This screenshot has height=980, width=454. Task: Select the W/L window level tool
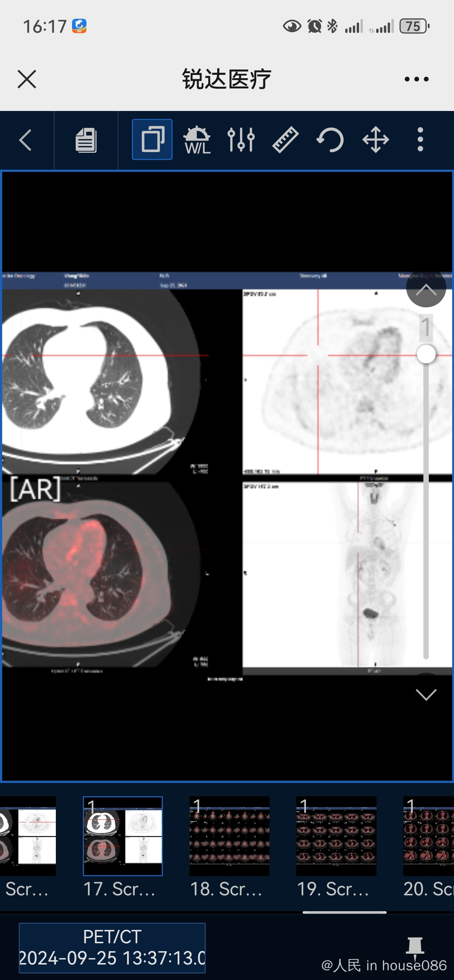(x=197, y=140)
